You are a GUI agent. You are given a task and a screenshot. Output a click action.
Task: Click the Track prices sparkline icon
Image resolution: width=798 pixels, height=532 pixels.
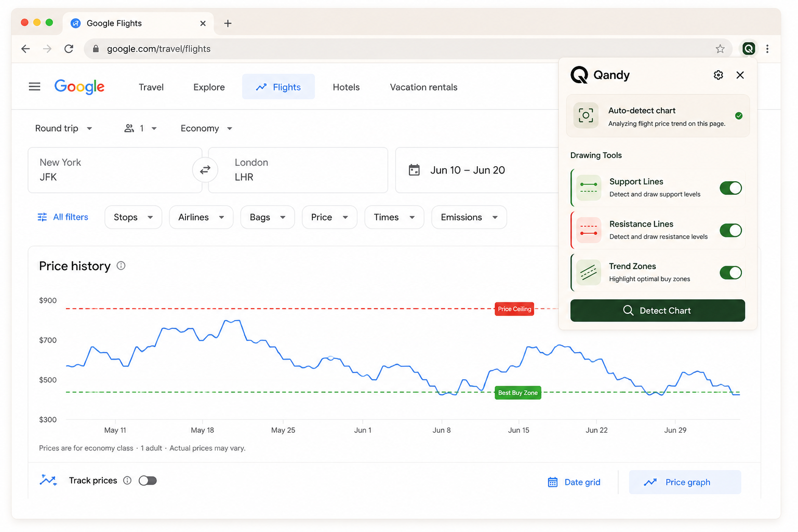click(48, 480)
